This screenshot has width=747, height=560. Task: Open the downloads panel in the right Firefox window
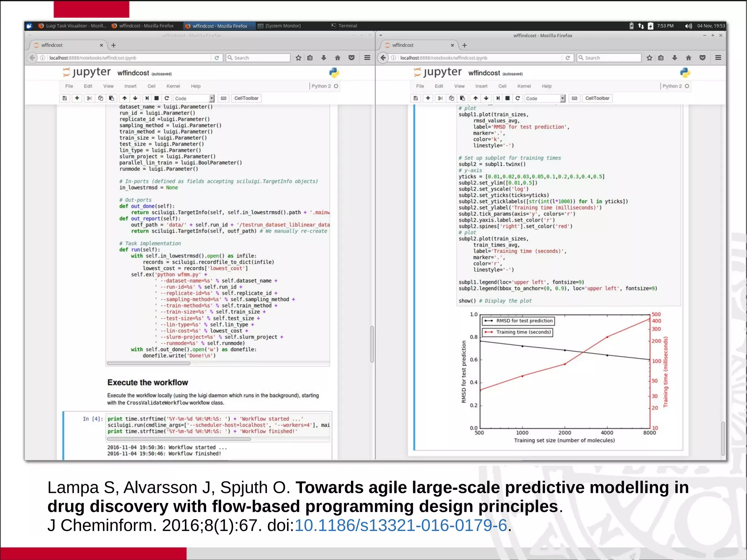coord(674,58)
